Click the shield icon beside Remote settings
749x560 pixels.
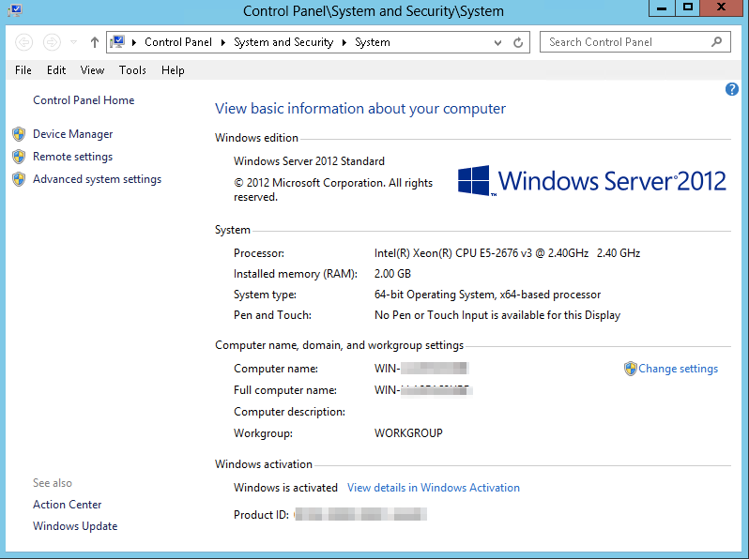[x=19, y=157]
